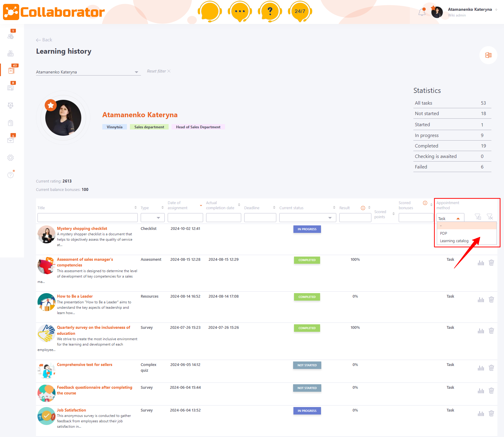504x437 pixels.
Task: Apply the Appointment method filter funnel
Action: click(478, 216)
